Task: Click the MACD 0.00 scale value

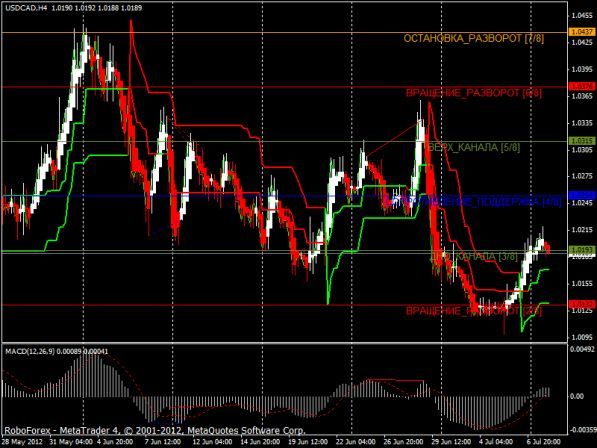Action: (x=577, y=396)
